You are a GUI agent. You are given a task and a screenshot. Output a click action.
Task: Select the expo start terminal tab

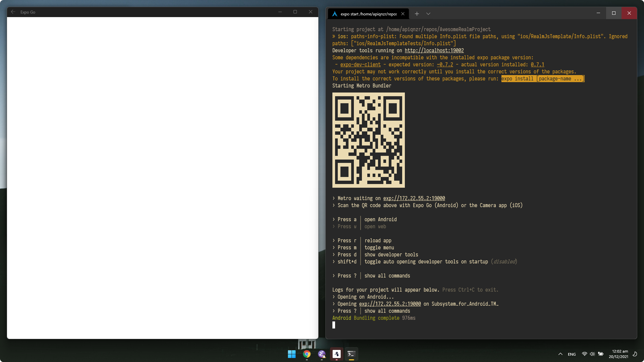[368, 14]
